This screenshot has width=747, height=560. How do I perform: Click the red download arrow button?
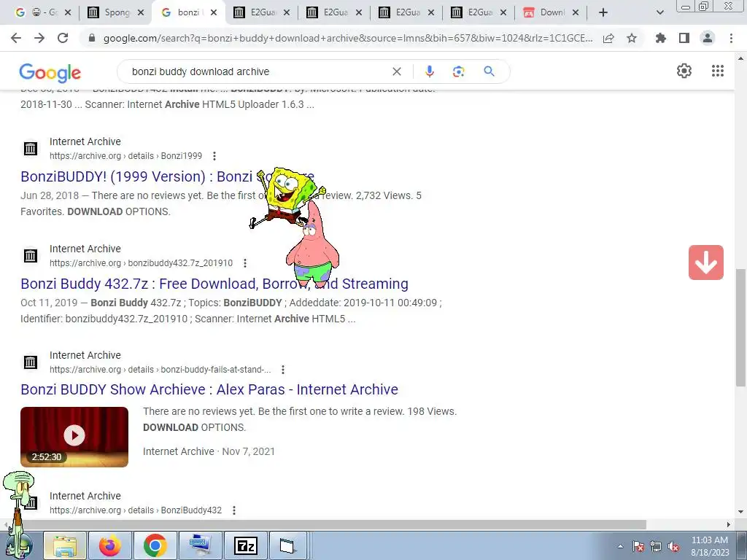(705, 262)
